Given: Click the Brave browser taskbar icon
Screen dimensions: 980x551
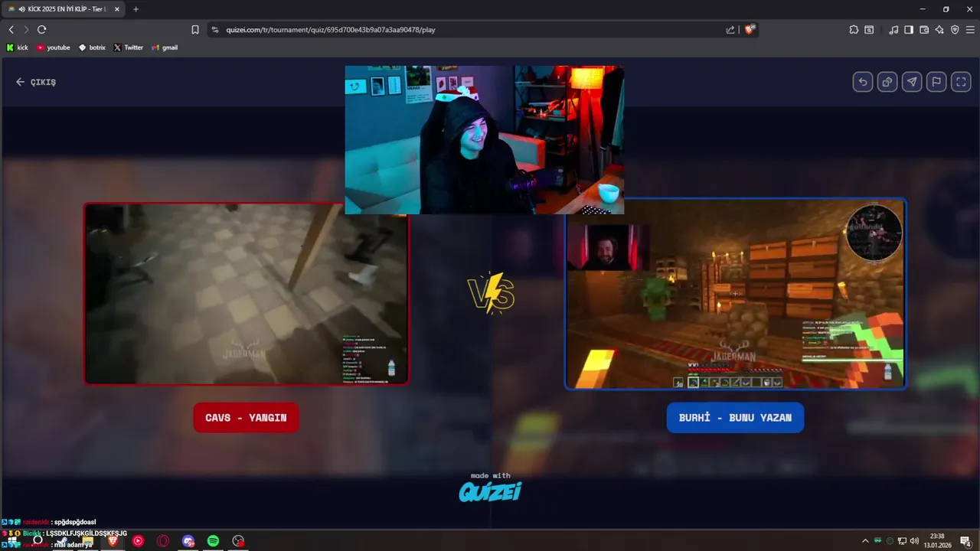Looking at the screenshot, I should click(113, 541).
